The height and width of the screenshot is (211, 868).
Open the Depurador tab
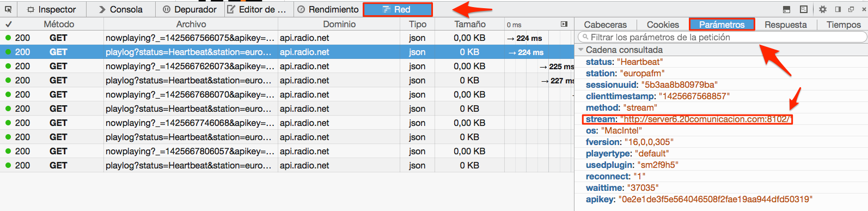190,9
